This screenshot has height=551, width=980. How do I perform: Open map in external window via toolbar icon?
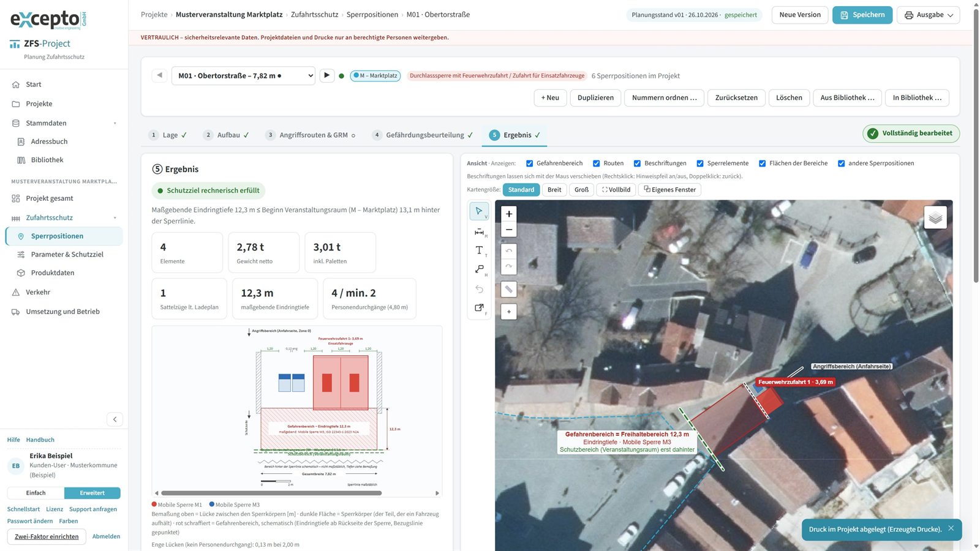479,308
